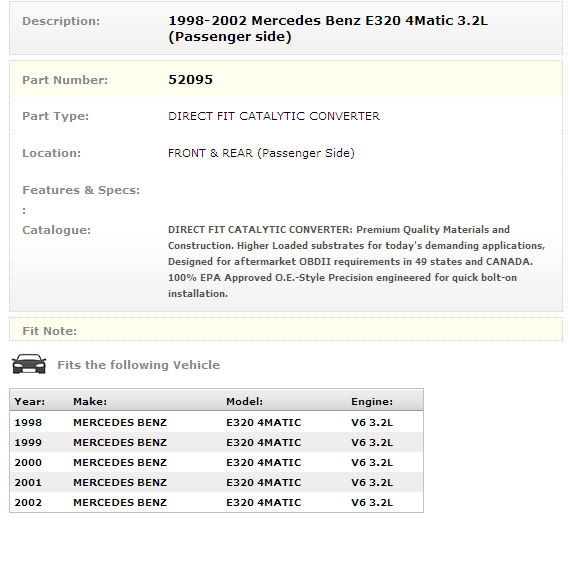Click DIRECT FIT CATALYTIC CONVERTER part type value
This screenshot has width=570, height=583.
coord(274,116)
